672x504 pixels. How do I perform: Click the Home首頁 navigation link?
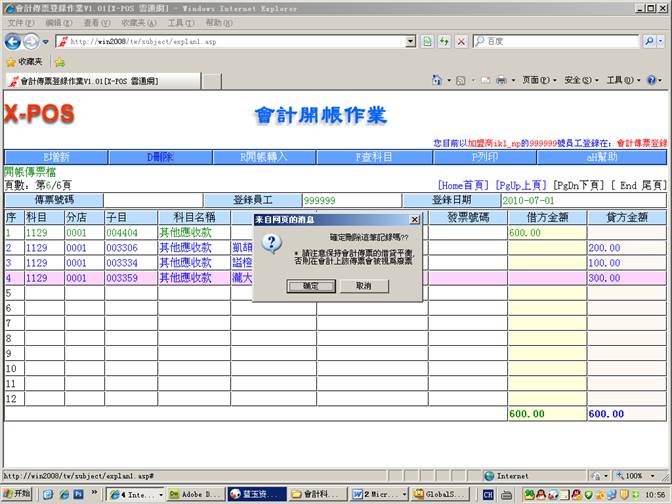click(x=462, y=185)
